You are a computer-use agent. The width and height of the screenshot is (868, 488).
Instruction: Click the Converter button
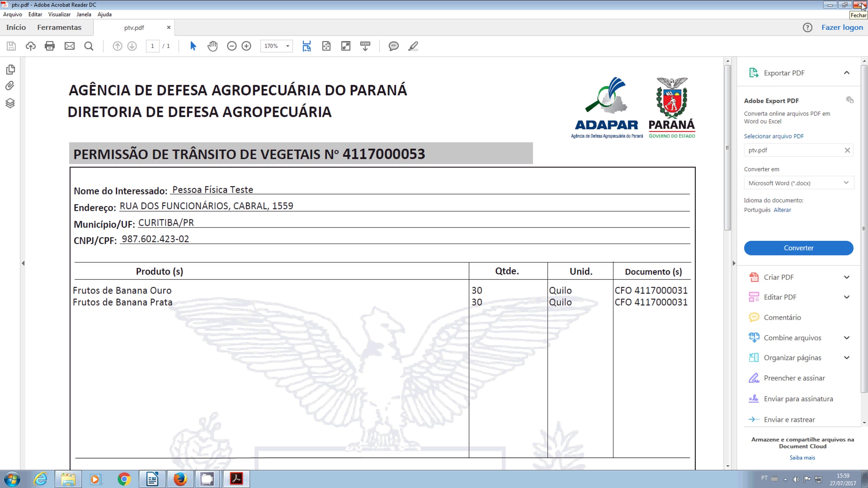799,248
